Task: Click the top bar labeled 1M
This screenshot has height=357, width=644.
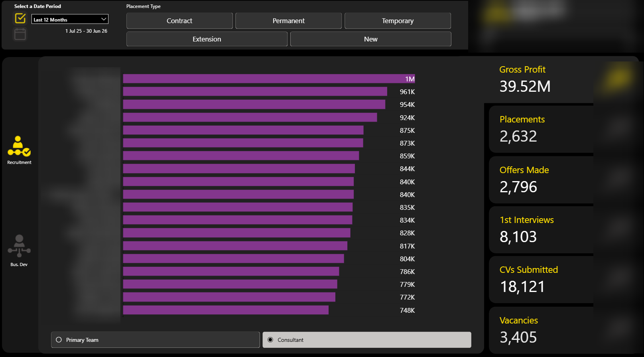Action: pos(269,79)
